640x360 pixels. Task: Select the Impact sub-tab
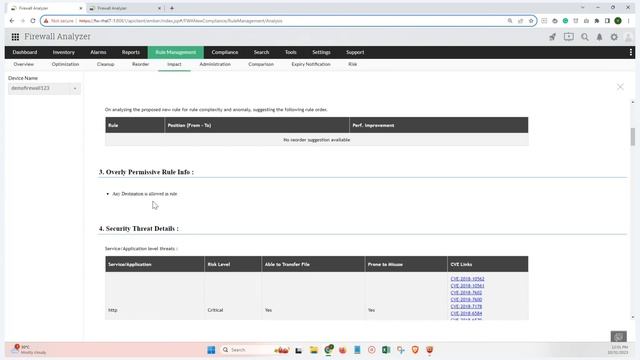coord(174,64)
